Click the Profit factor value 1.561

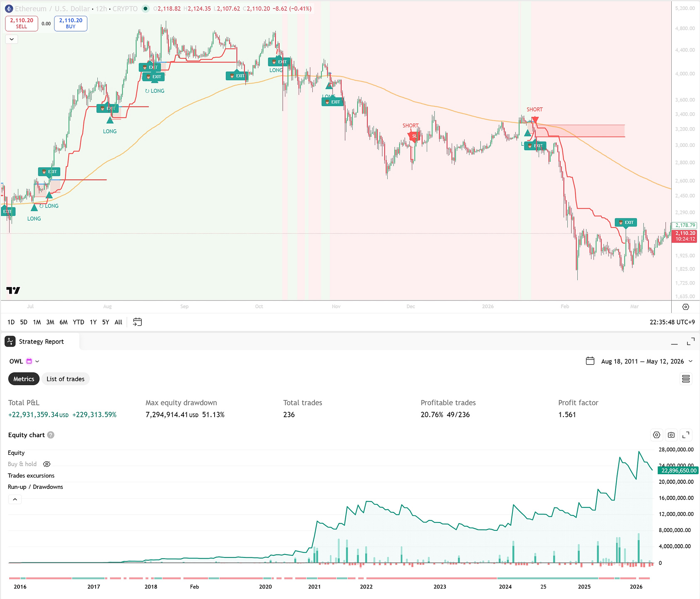[x=567, y=415]
